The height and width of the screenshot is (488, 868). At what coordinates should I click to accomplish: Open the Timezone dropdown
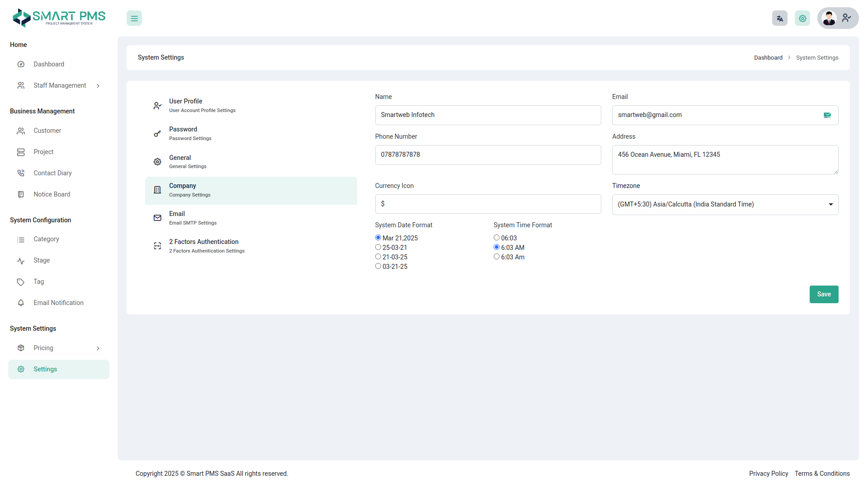point(725,205)
